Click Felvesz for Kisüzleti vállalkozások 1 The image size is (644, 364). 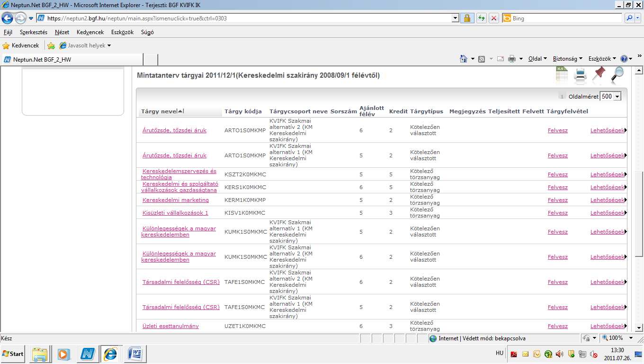click(x=558, y=213)
